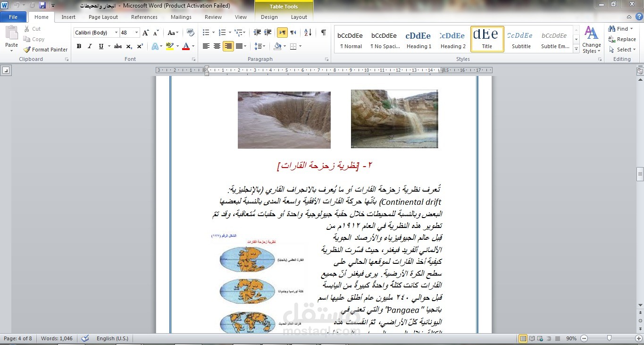
Task: Activate the Format Painter
Action: coord(45,50)
